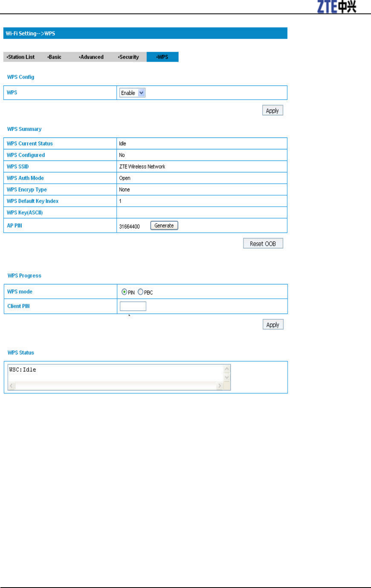This screenshot has height=588, width=371.
Task: Click the Wi-Fi Setting-->WPS title bar text
Action: click(30, 34)
